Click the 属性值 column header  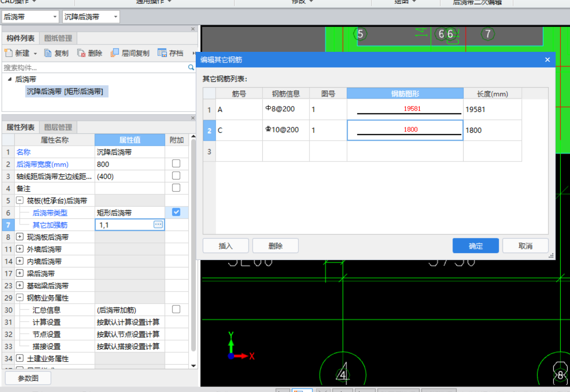click(130, 140)
